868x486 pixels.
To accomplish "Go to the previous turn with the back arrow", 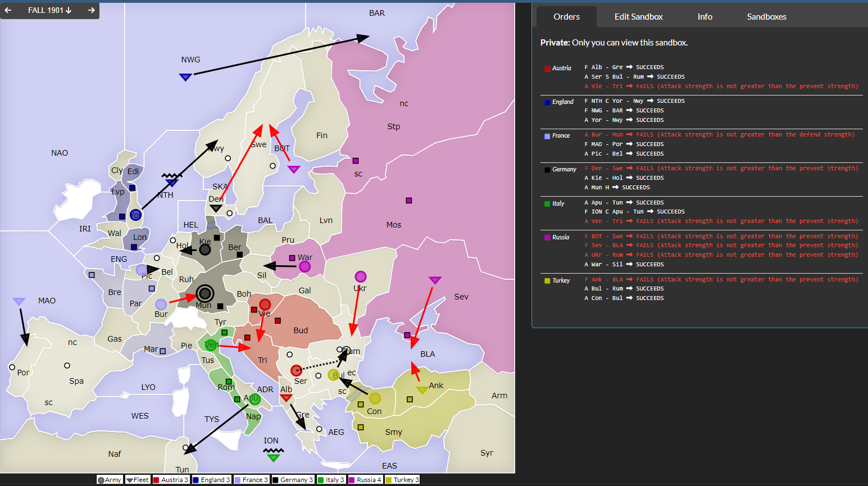I will pyautogui.click(x=8, y=10).
